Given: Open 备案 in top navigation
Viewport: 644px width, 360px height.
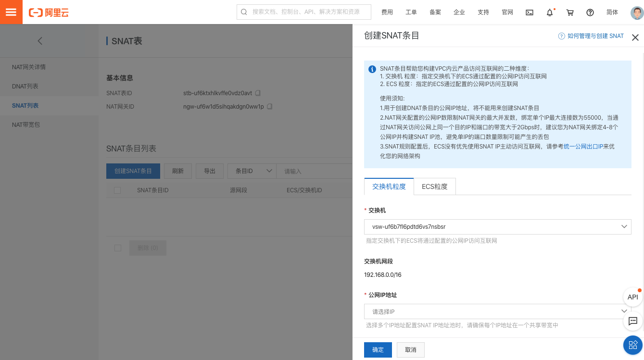Looking at the screenshot, I should pyautogui.click(x=435, y=12).
